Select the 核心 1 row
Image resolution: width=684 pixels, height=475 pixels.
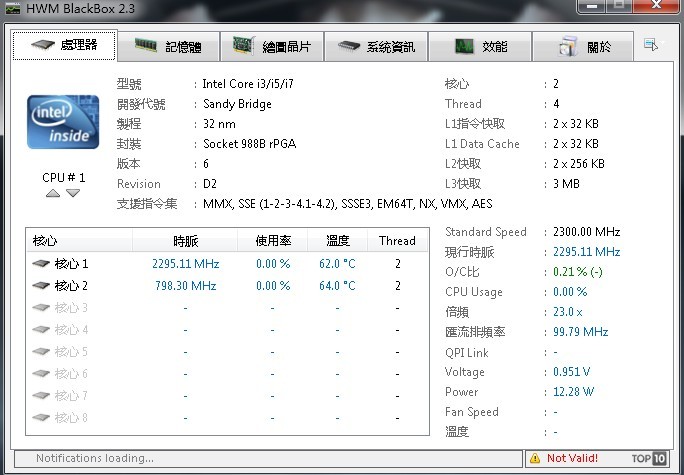click(71, 264)
